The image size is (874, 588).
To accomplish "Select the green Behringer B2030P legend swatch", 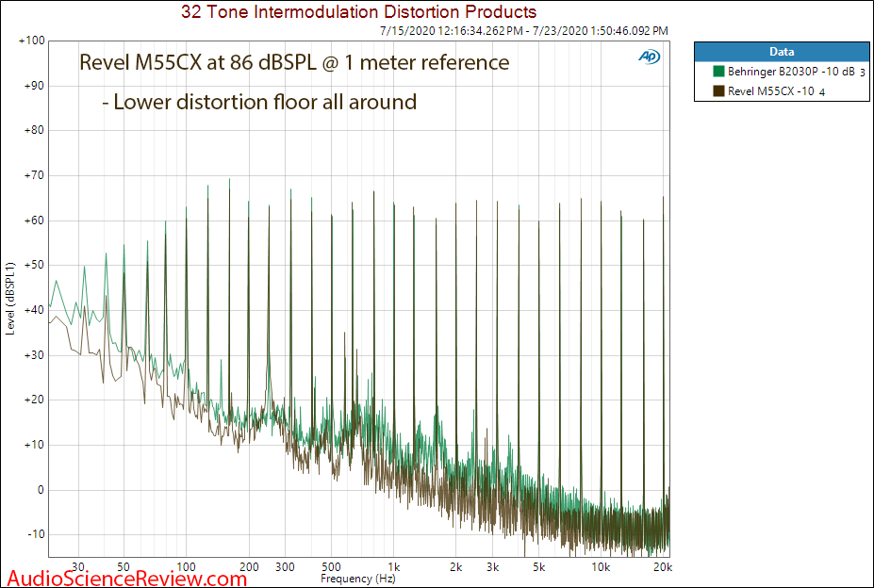I will (x=718, y=72).
